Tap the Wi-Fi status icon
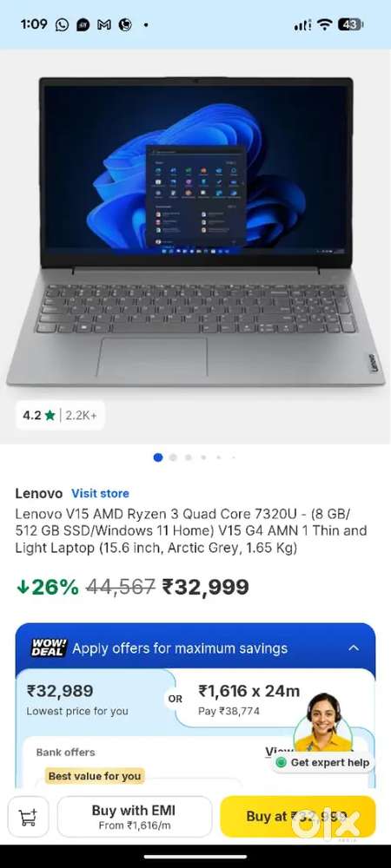Screen dimensions: 391x868 (x=325, y=25)
